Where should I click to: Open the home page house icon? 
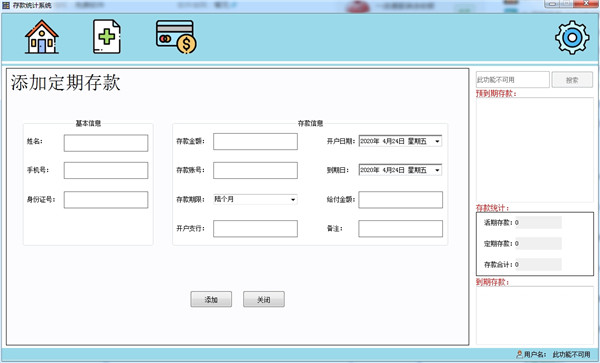point(42,37)
